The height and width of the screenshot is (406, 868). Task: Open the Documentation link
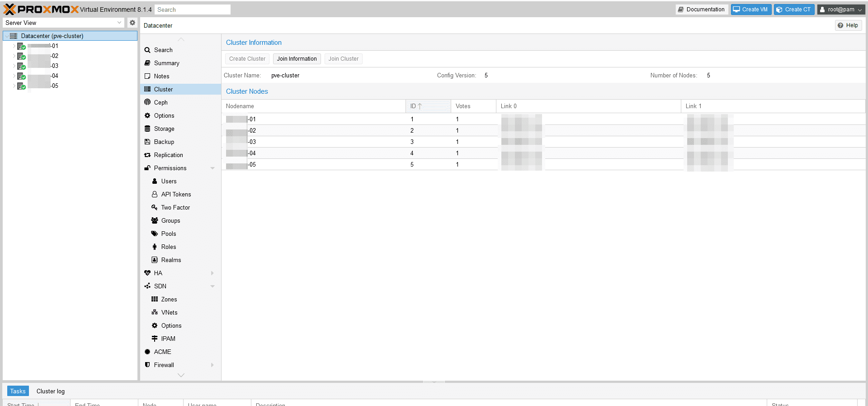click(702, 10)
